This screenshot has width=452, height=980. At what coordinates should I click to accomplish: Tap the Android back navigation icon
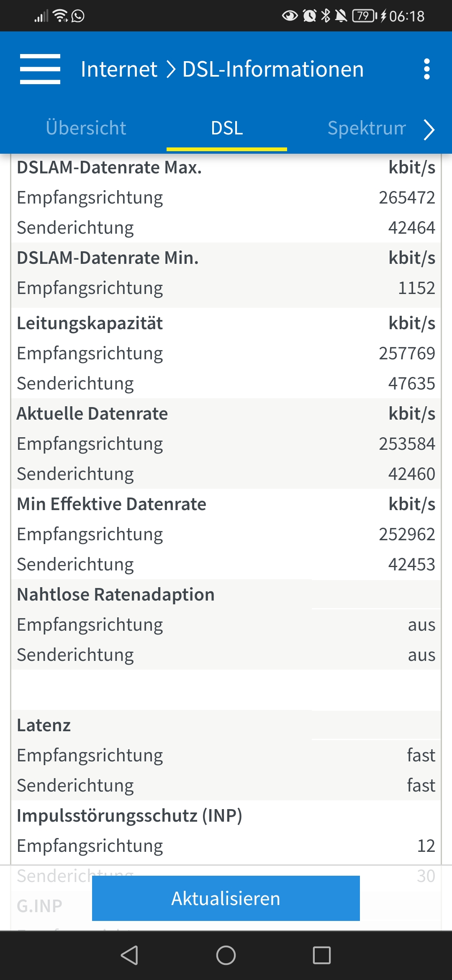point(129,955)
